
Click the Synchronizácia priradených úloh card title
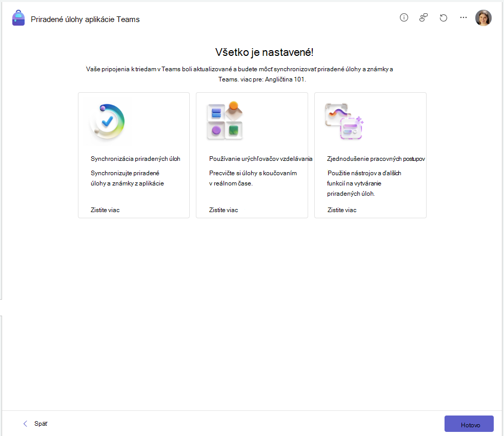(135, 159)
